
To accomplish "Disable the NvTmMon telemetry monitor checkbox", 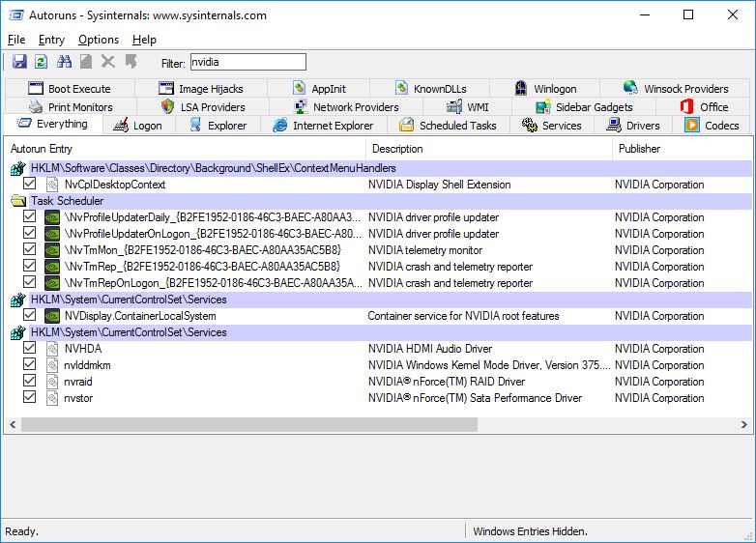I will point(29,249).
